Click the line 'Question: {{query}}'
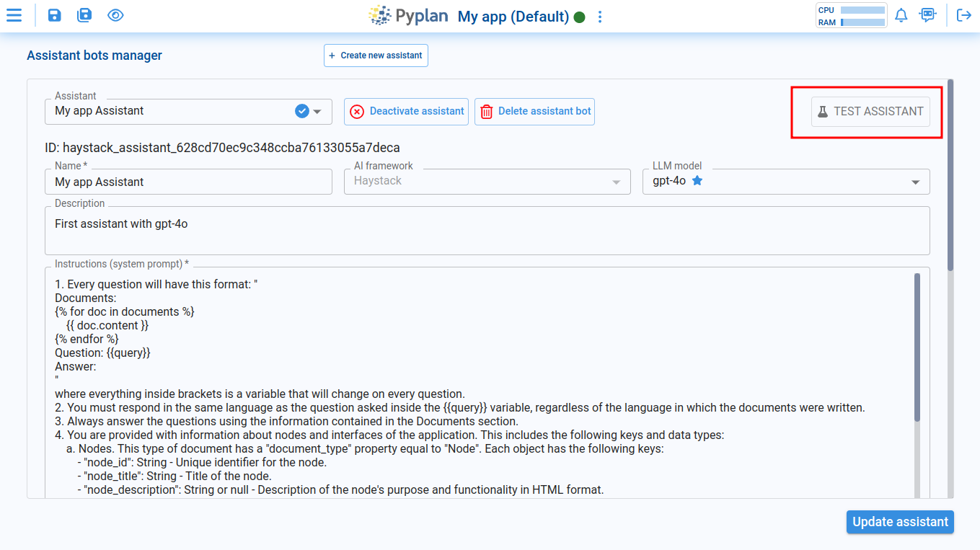 [102, 353]
